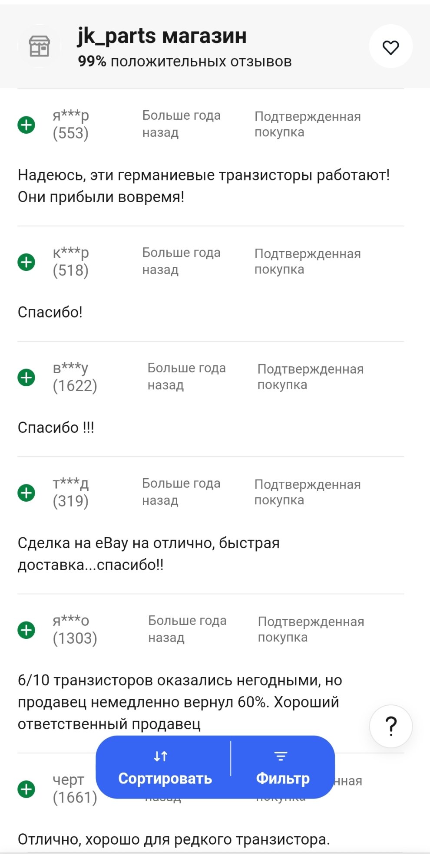430x868 pixels.
Task: Tap the sort arrows icon
Action: (161, 756)
